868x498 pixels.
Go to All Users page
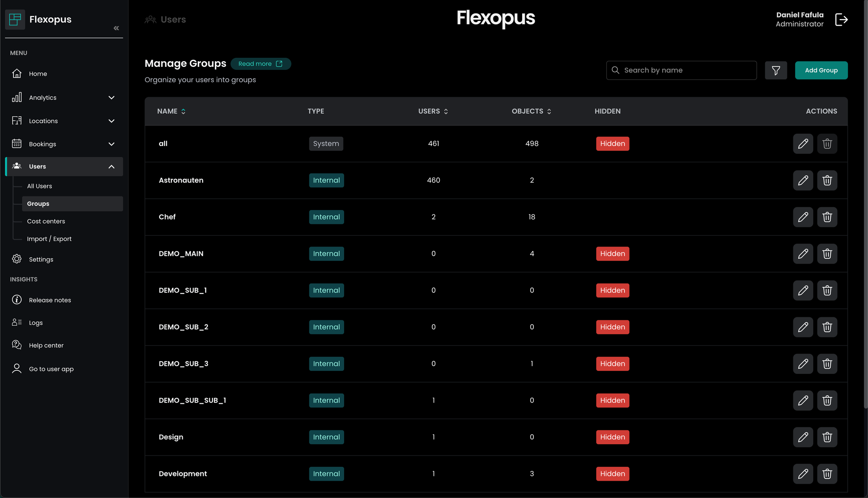point(39,186)
